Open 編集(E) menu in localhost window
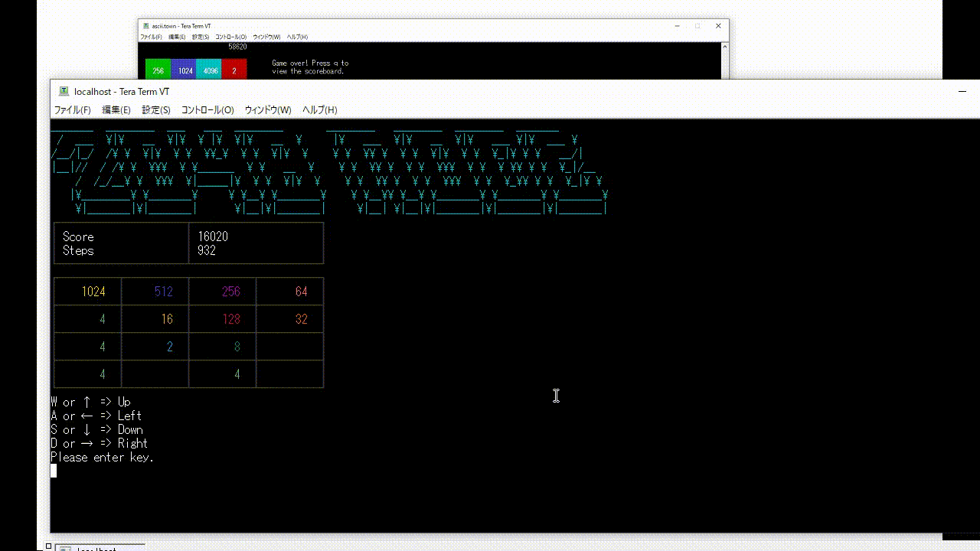The width and height of the screenshot is (980, 551). (116, 110)
